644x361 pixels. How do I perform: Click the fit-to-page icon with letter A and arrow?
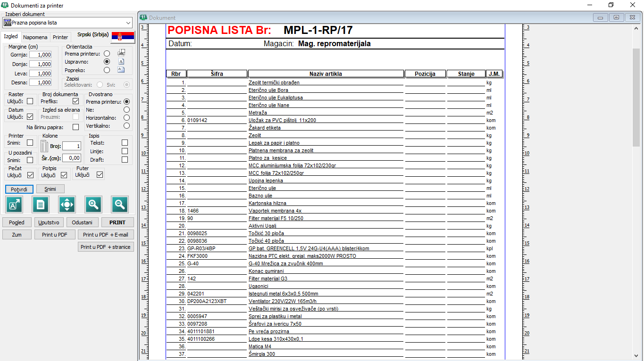[15, 205]
